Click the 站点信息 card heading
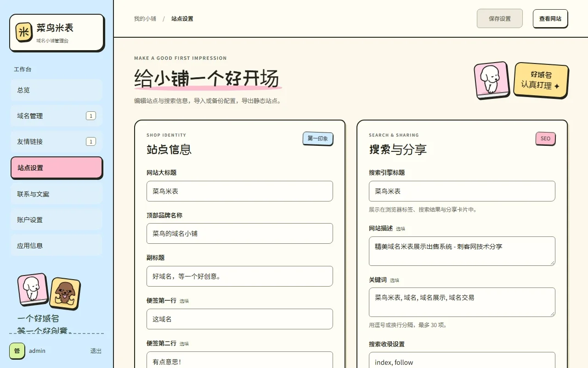This screenshot has height=368, width=588. click(169, 149)
